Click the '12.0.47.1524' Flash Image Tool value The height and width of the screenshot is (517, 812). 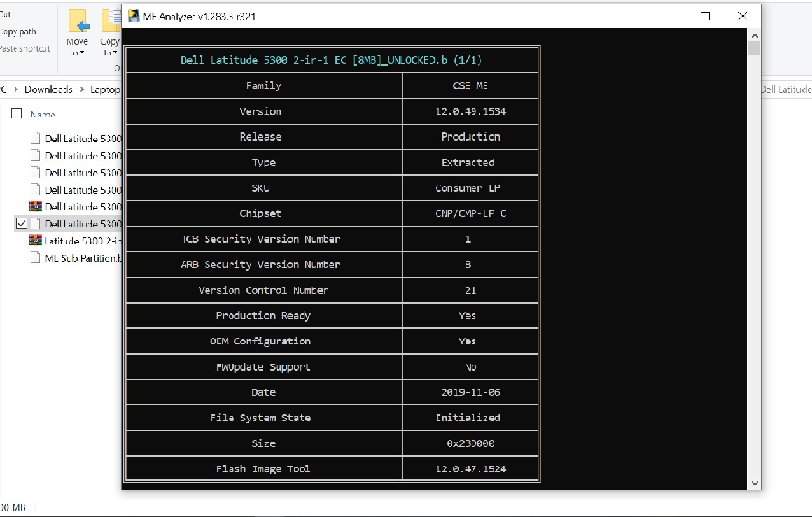coord(470,469)
